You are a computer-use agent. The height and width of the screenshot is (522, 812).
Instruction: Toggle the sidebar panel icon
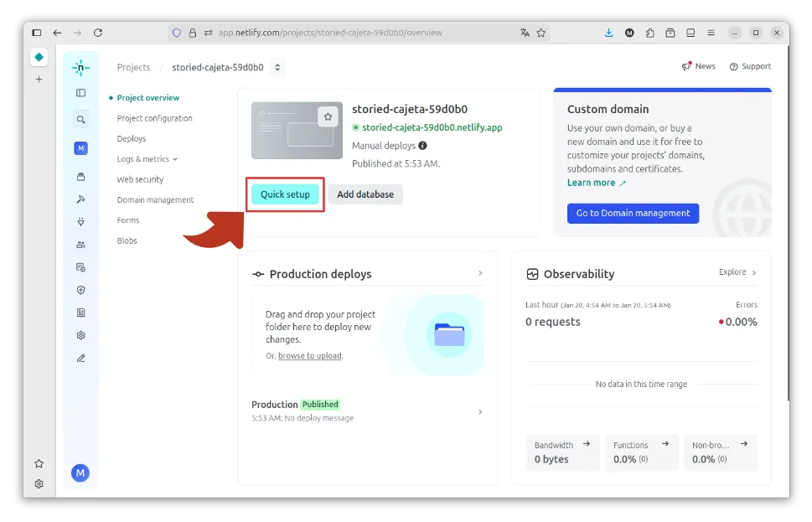click(x=80, y=93)
